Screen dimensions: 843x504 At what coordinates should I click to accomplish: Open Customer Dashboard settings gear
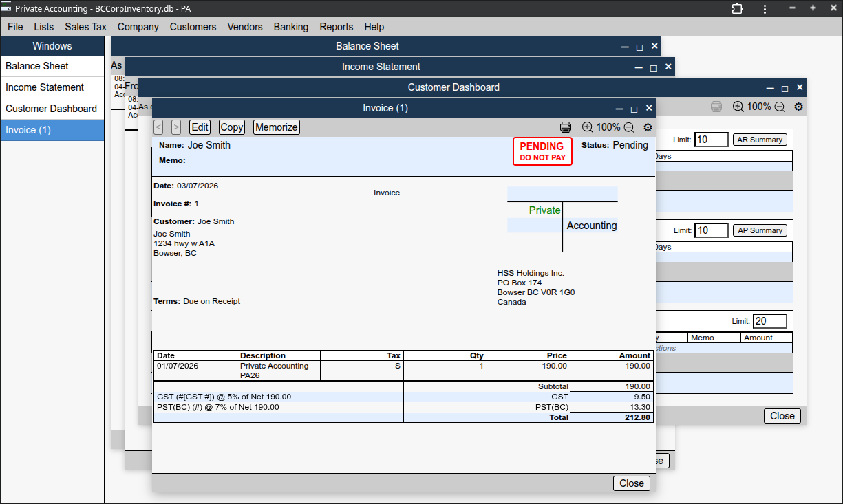(x=798, y=107)
